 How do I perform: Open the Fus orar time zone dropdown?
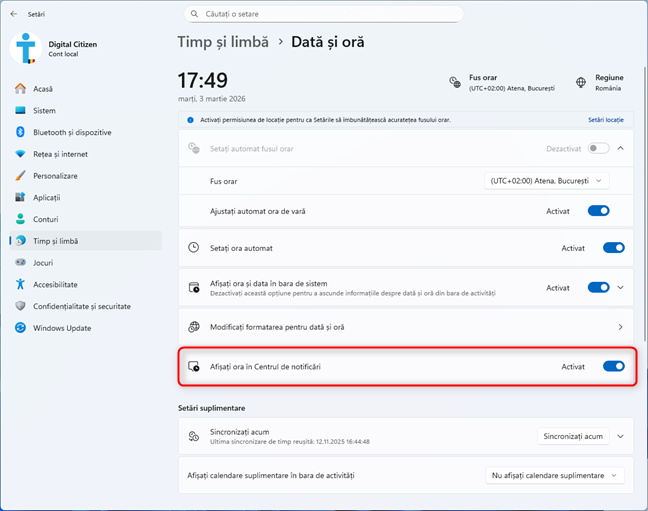click(546, 181)
